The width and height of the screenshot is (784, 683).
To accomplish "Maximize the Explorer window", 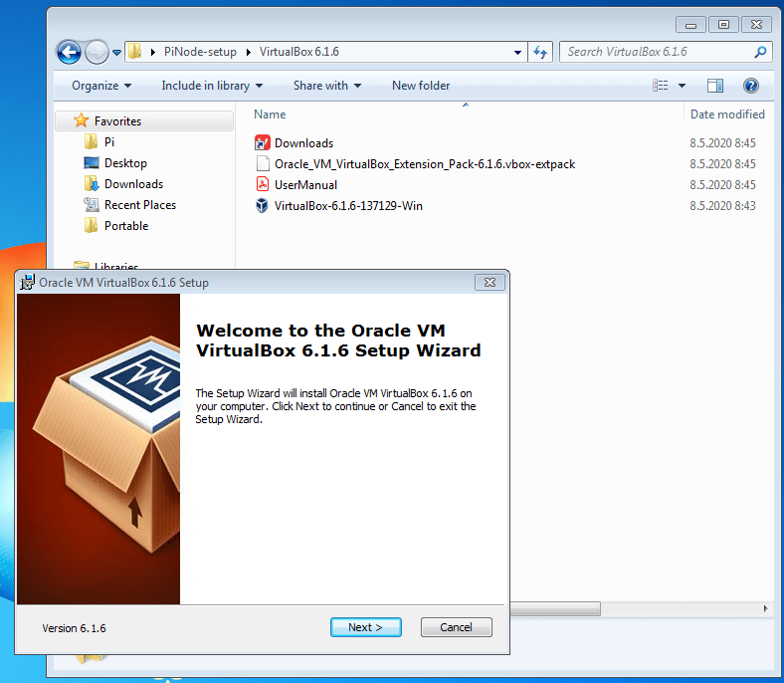I will [x=723, y=25].
